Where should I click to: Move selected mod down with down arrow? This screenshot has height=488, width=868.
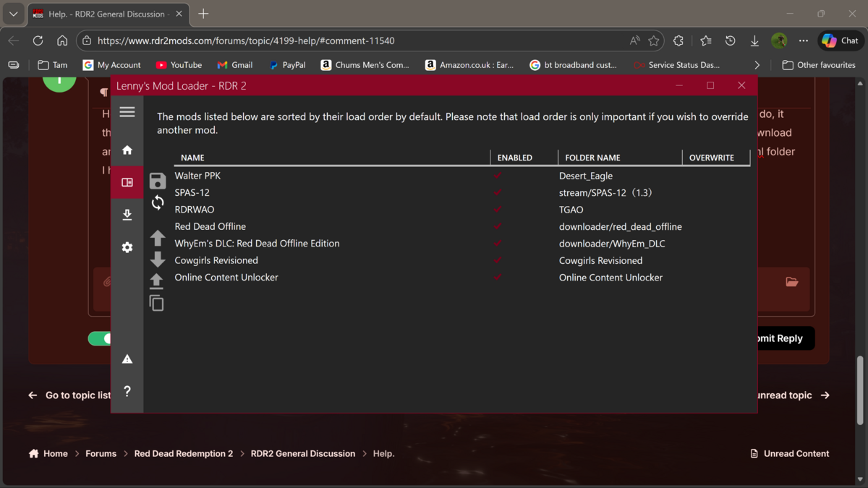pyautogui.click(x=157, y=259)
